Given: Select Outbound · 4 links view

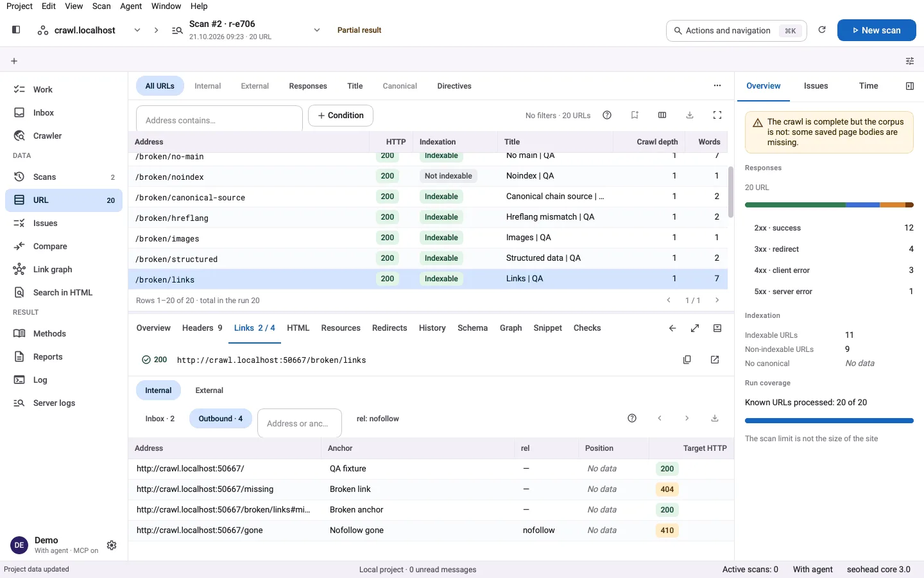Looking at the screenshot, I should coord(221,419).
